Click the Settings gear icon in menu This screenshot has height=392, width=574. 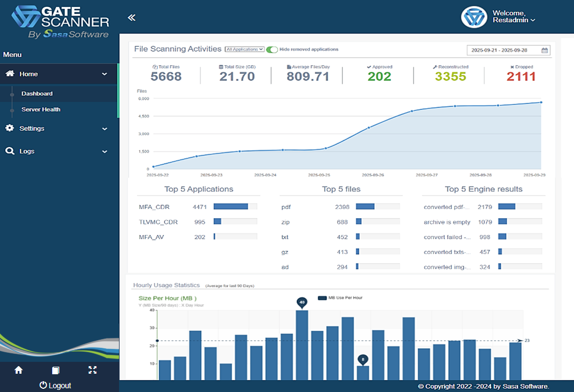pos(10,128)
